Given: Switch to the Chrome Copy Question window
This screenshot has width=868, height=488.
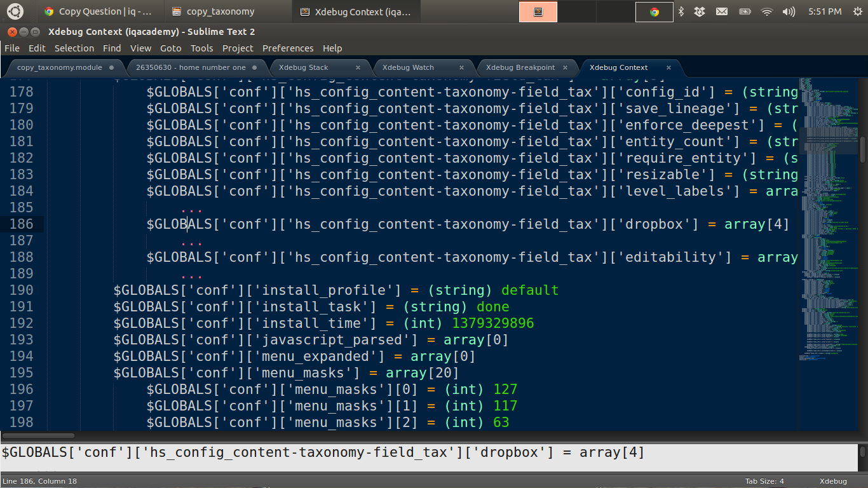Looking at the screenshot, I should pyautogui.click(x=98, y=11).
